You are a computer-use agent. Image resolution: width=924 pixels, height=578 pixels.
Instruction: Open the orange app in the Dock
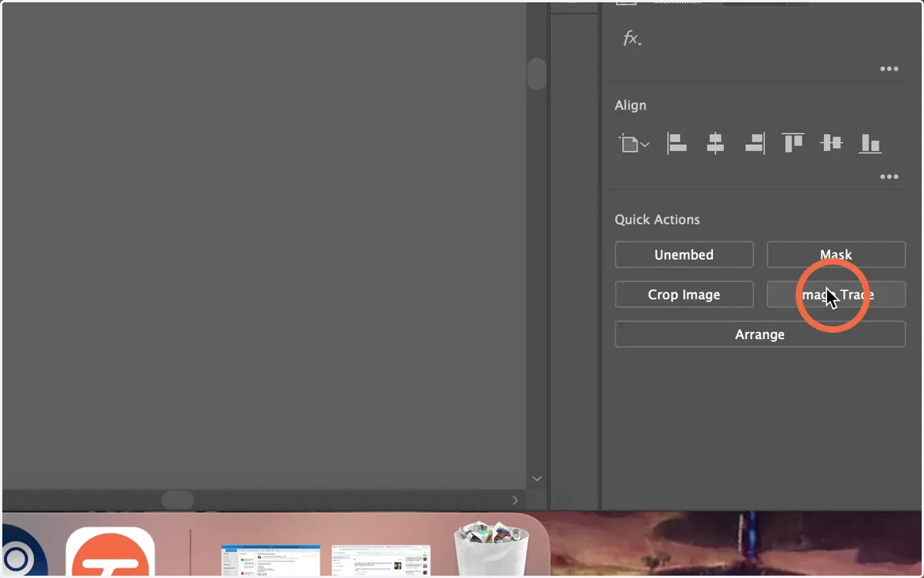pyautogui.click(x=110, y=551)
